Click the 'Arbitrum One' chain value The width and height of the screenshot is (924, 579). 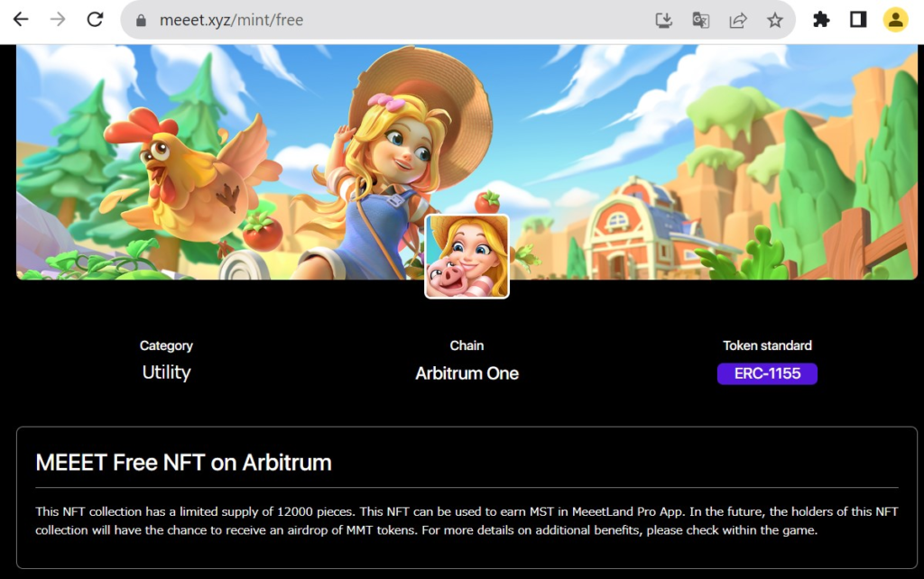467,373
